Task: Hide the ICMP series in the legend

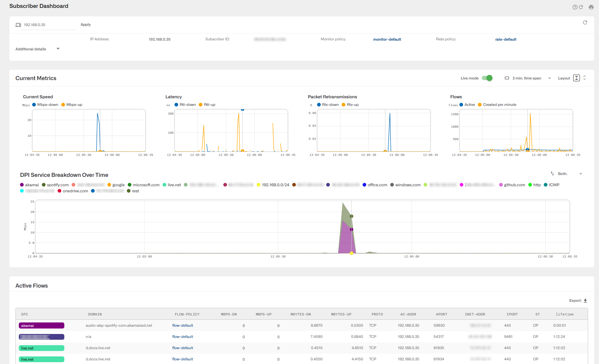Action: 554,185
